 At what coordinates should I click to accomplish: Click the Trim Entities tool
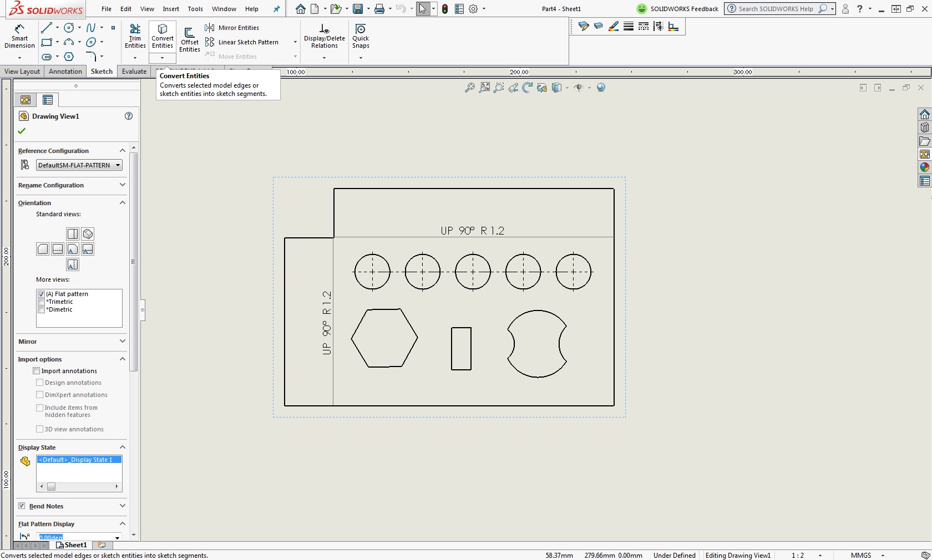(135, 37)
